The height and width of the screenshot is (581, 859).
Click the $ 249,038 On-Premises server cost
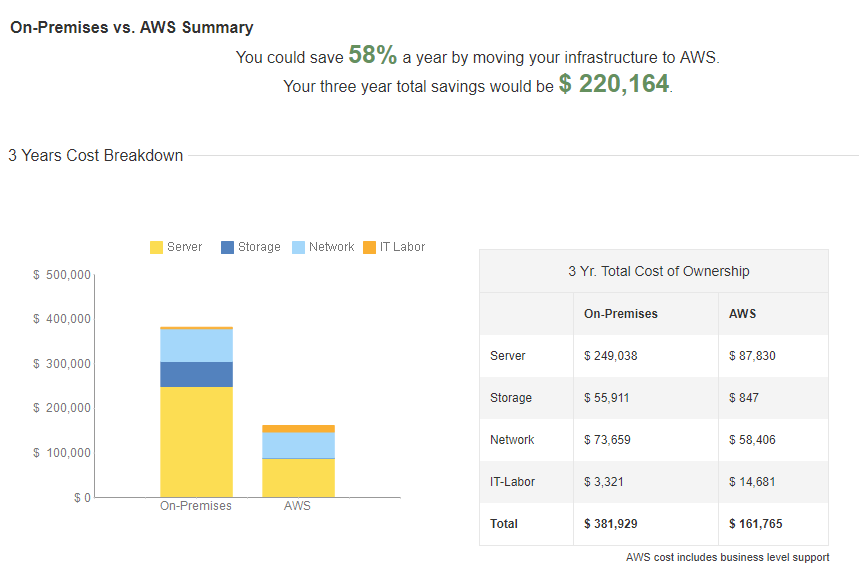(x=610, y=356)
